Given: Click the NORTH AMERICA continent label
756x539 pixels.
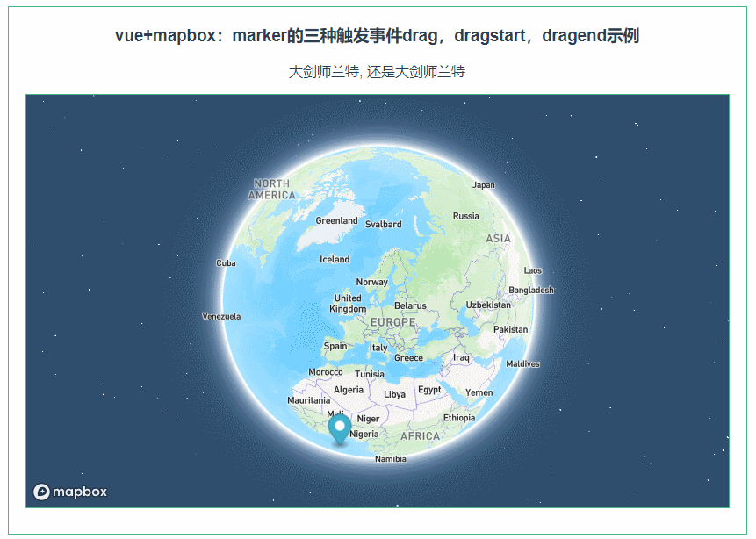Looking at the screenshot, I should [272, 190].
